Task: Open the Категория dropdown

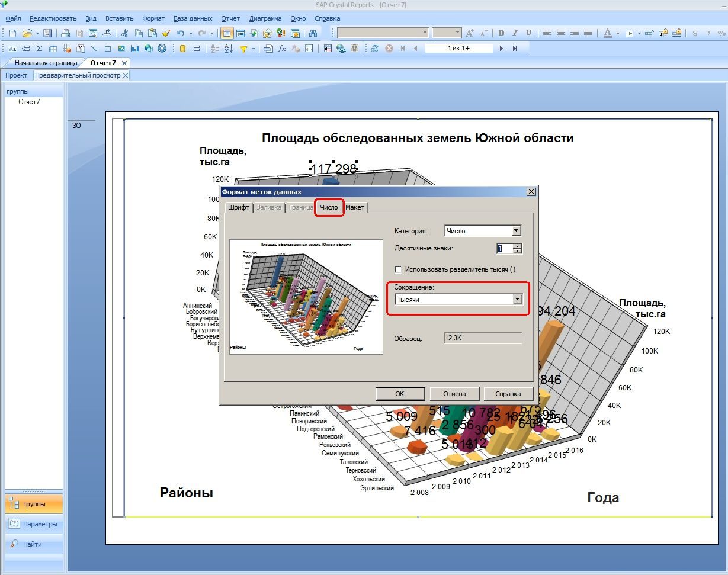Action: click(x=517, y=231)
